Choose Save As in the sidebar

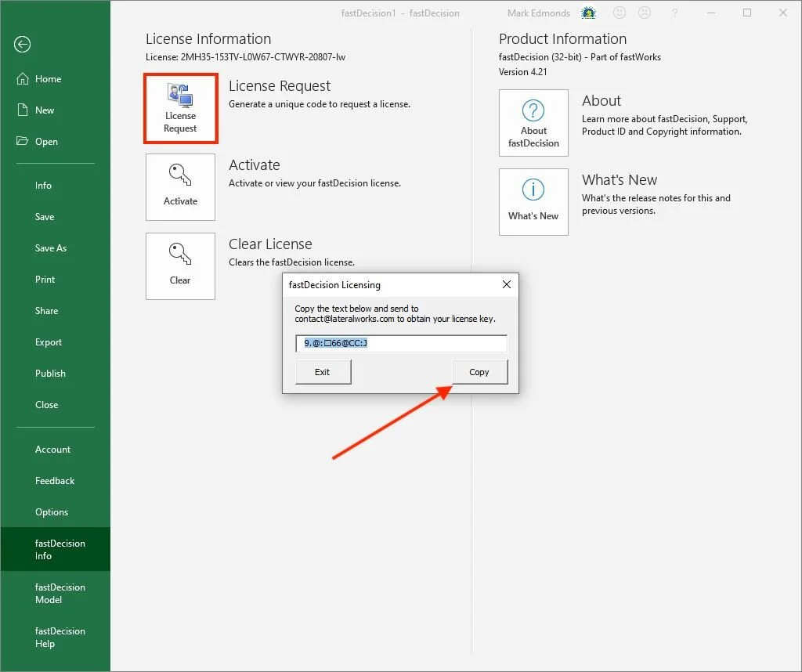(x=51, y=248)
